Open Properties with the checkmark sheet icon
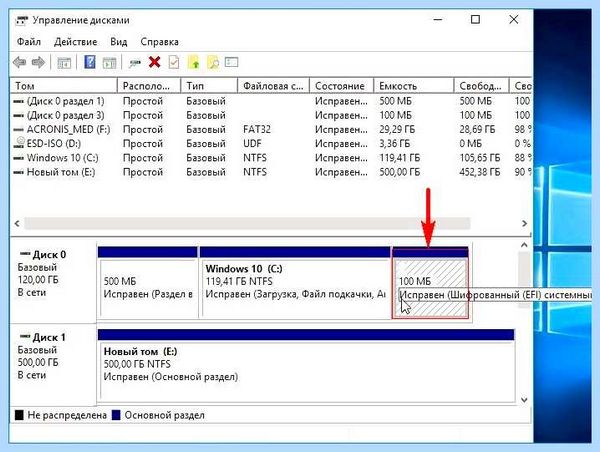This screenshot has width=600, height=452. [x=174, y=62]
